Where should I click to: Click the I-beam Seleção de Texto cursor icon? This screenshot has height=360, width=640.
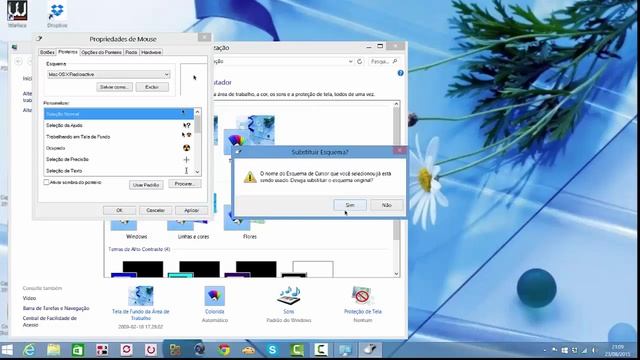click(x=187, y=171)
